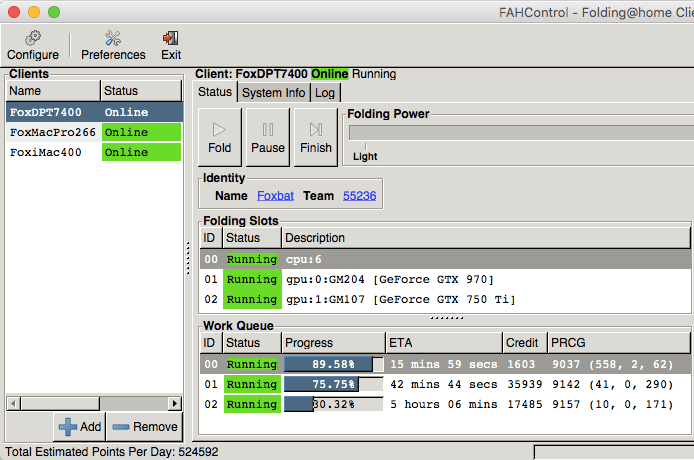Click ETA 5 hours 06 mins
The width and height of the screenshot is (694, 460).
(x=444, y=404)
